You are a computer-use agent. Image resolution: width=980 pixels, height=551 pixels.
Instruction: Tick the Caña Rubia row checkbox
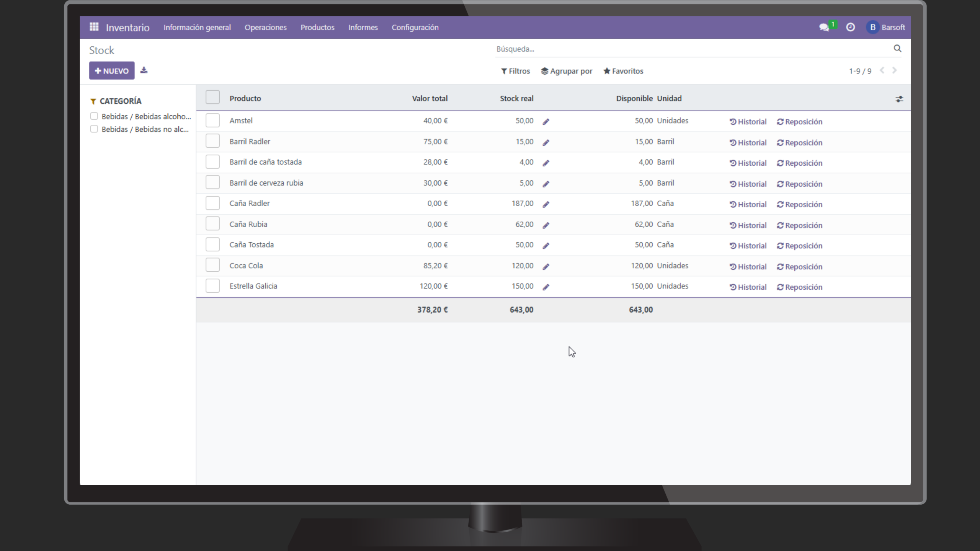point(212,224)
